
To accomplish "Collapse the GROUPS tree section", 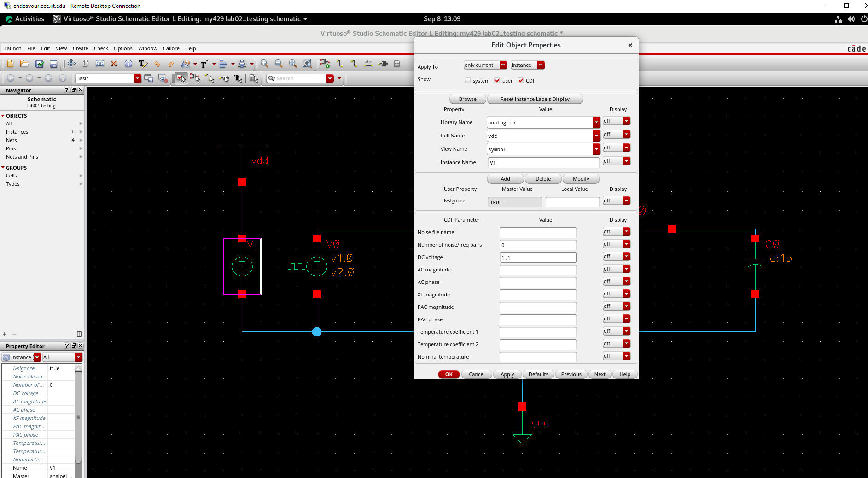I will click(3, 168).
